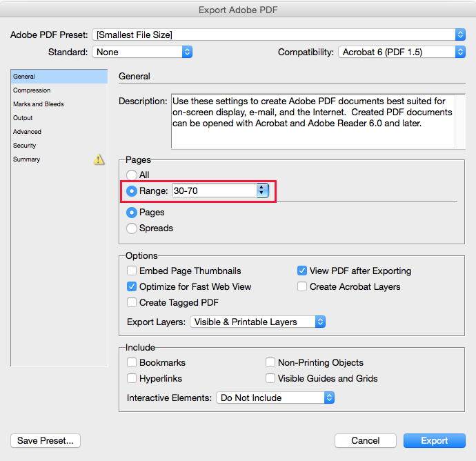Open the Marks and Bleeds section
Viewport: 476px width, 461px height.
[39, 104]
